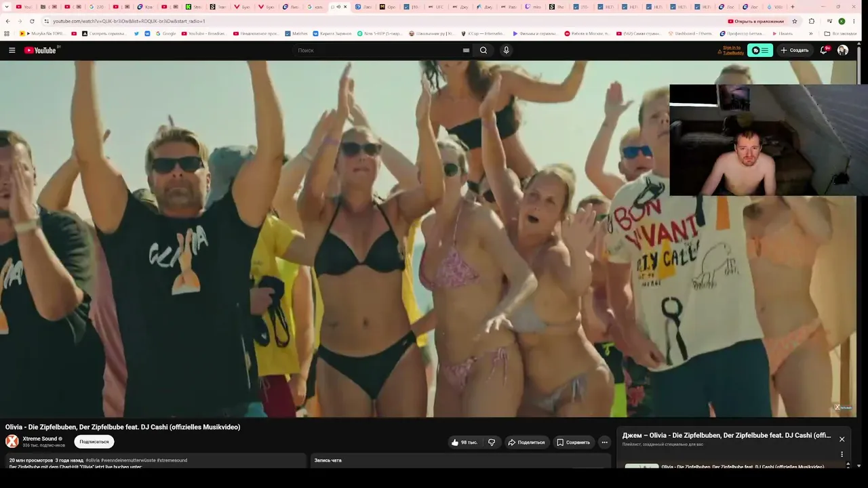Close the Джем playlist panel
868x488 pixels.
[842, 439]
